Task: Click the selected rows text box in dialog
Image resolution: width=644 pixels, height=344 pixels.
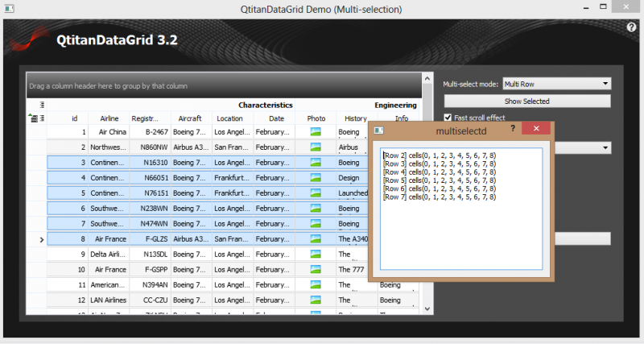Action: 460,209
